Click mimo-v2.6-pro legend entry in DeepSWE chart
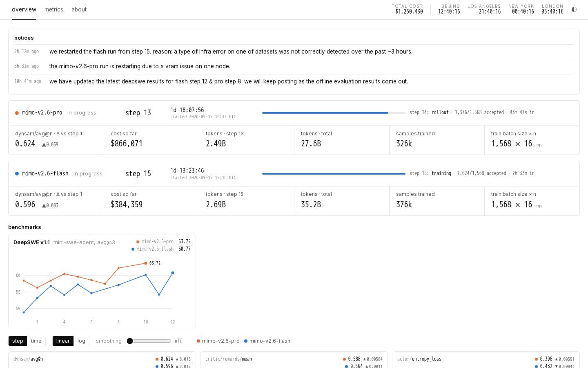The width and height of the screenshot is (588, 368). (157, 242)
